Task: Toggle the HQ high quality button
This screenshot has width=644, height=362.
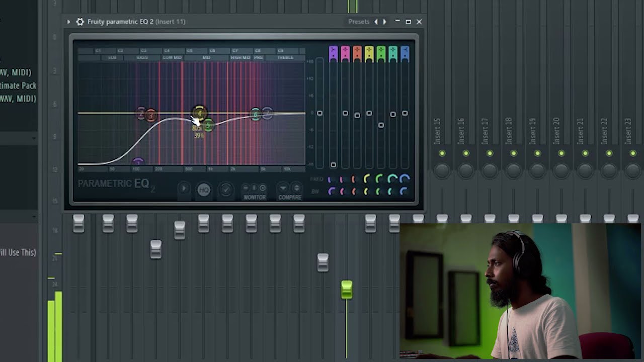Action: (204, 190)
